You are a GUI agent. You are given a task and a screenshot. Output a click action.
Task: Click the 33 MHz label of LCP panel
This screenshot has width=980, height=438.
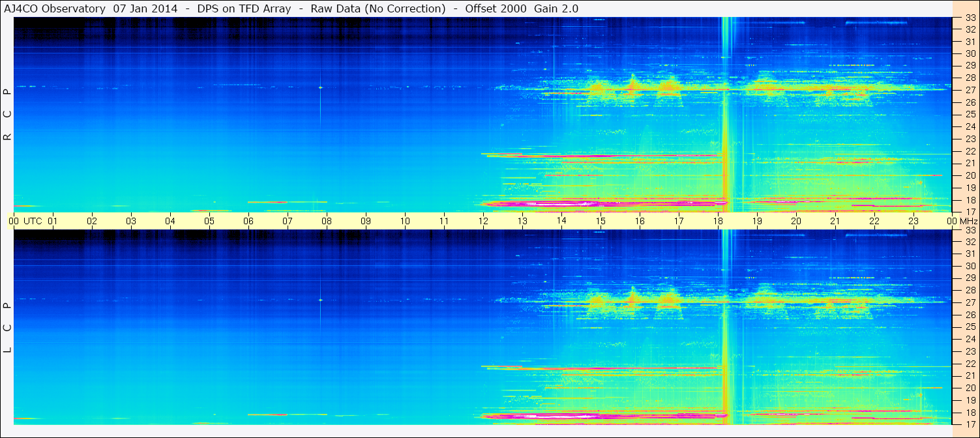click(970, 231)
